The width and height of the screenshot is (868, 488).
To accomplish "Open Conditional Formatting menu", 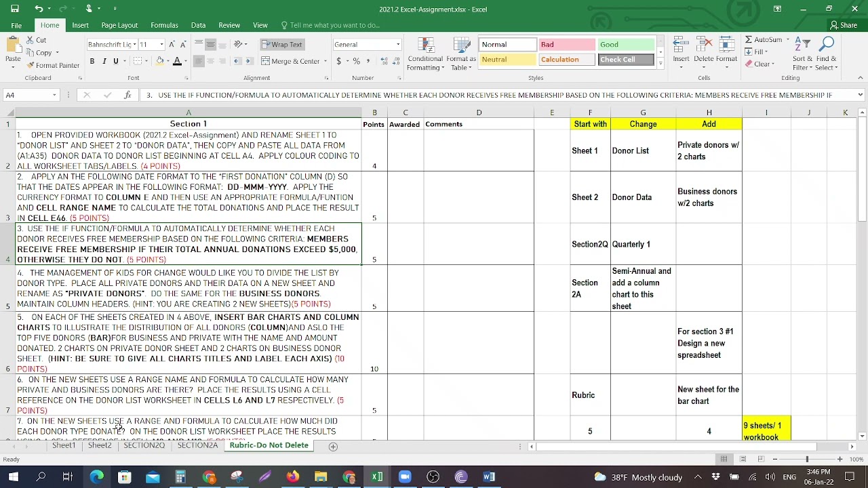I will click(425, 54).
